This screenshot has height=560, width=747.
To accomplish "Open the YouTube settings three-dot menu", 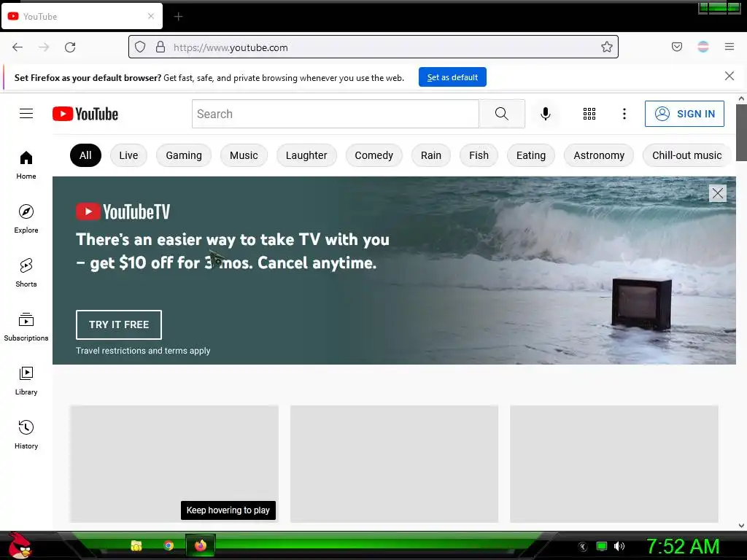I will point(624,114).
